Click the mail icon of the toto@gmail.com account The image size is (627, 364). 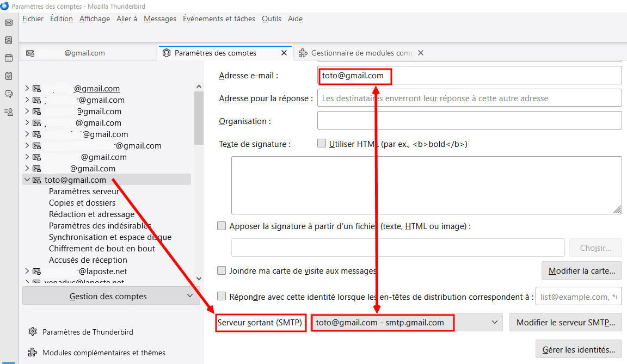coord(37,180)
